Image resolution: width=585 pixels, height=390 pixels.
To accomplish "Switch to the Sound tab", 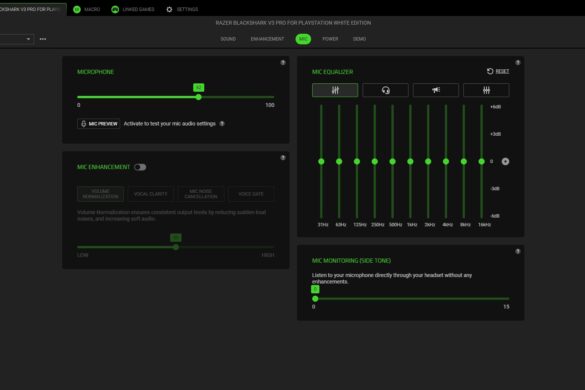I will tap(228, 39).
